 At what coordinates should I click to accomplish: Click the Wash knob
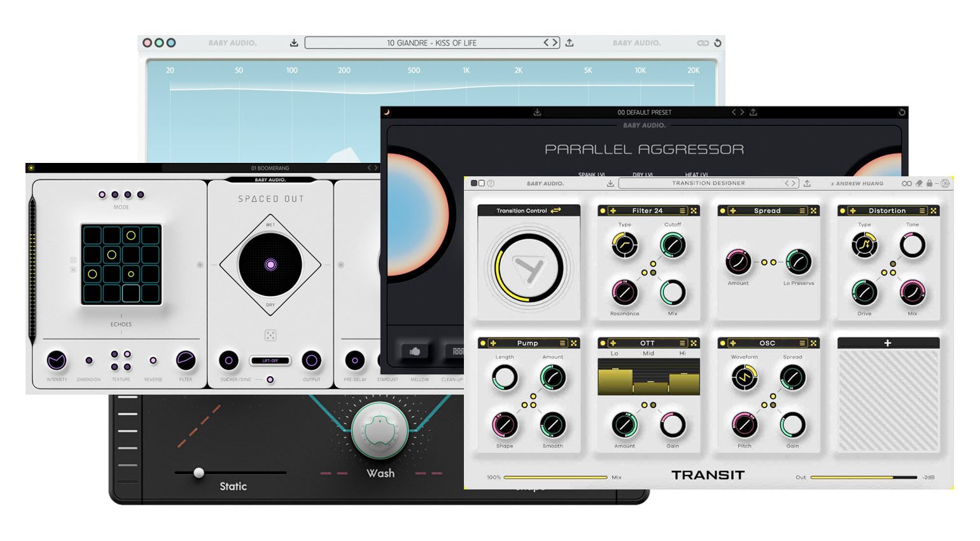click(x=380, y=430)
